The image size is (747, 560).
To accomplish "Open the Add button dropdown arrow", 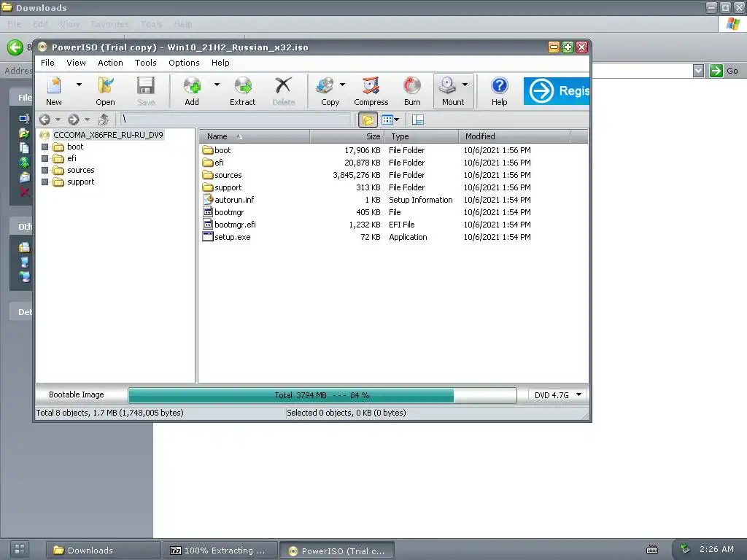I will tap(217, 85).
